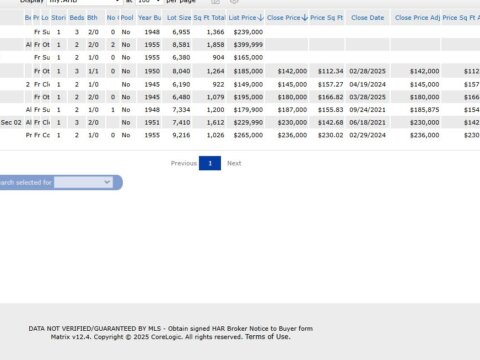The image size is (480, 360).
Task: Open the results per page dropdown
Action: pyautogui.click(x=149, y=2)
